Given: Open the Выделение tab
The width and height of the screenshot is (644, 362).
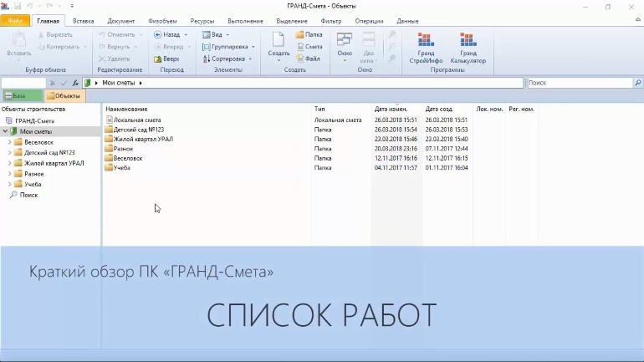Looking at the screenshot, I should coord(292,21).
